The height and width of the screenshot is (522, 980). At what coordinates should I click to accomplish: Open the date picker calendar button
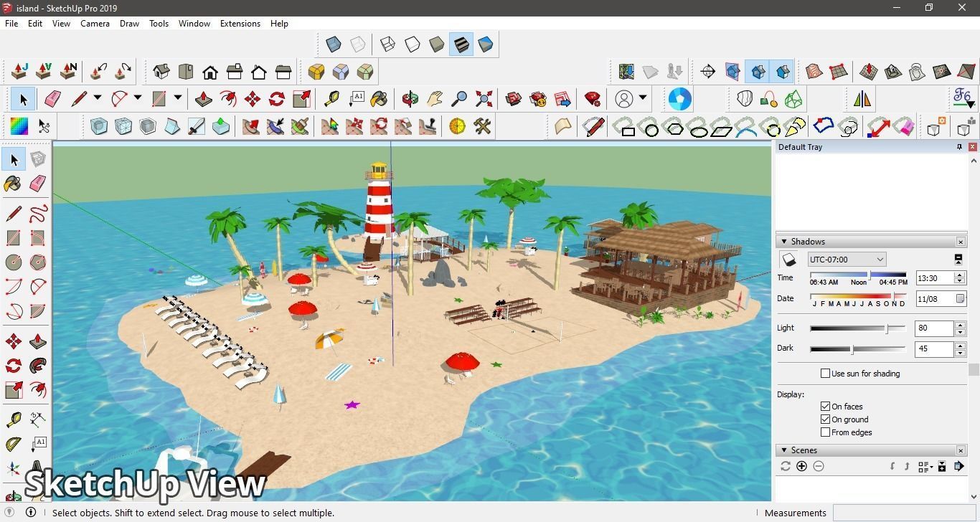[x=961, y=299]
